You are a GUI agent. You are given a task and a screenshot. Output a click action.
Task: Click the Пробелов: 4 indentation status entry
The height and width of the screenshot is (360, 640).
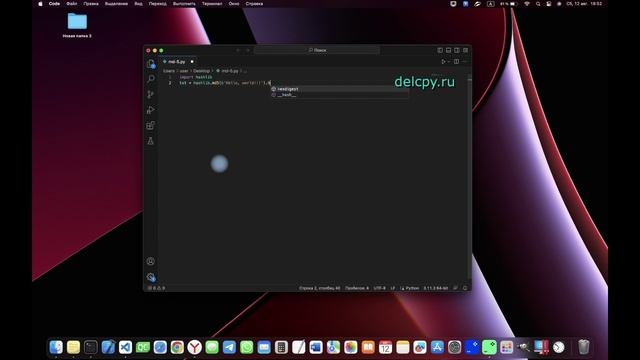(357, 288)
